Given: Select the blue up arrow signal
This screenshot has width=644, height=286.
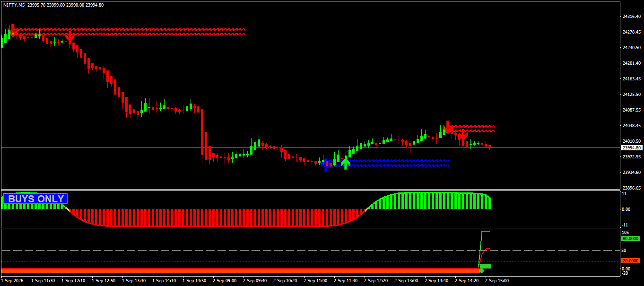Looking at the screenshot, I should [x=326, y=165].
